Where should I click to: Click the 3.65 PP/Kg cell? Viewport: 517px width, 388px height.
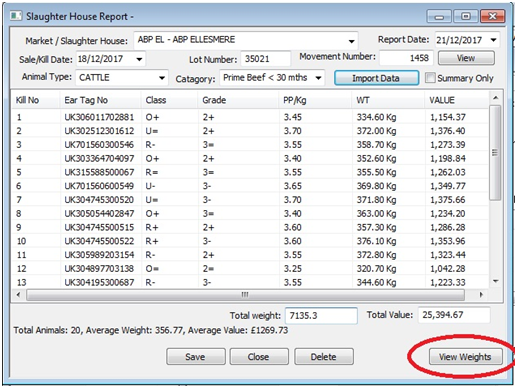(x=293, y=186)
